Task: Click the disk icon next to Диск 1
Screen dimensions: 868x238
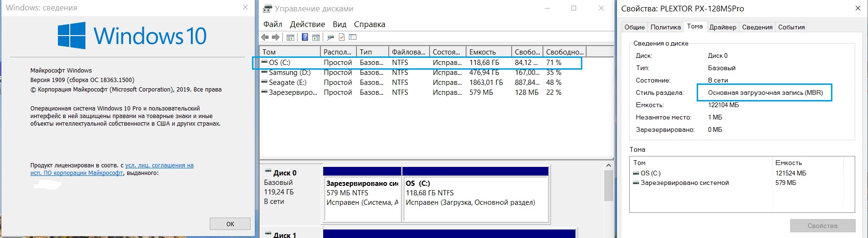Action: (268, 234)
